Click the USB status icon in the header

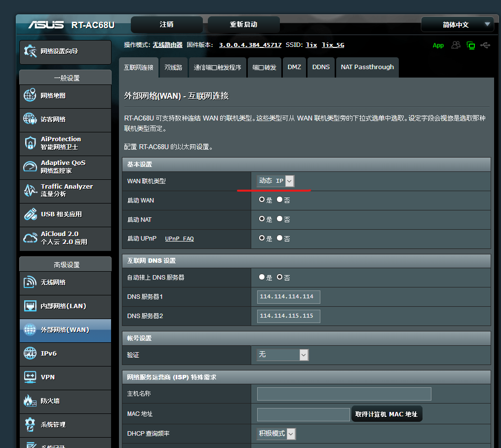coord(486,45)
